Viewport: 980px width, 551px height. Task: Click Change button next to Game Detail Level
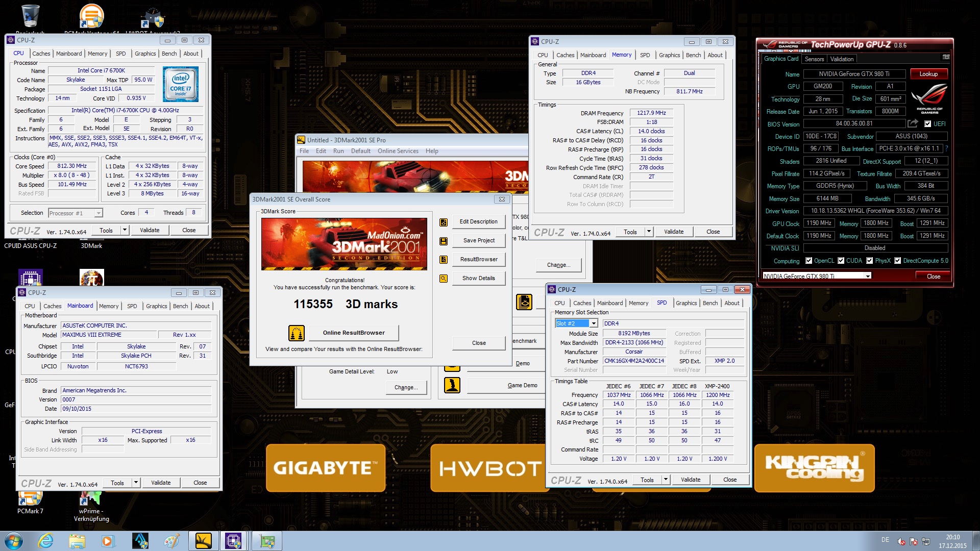406,388
